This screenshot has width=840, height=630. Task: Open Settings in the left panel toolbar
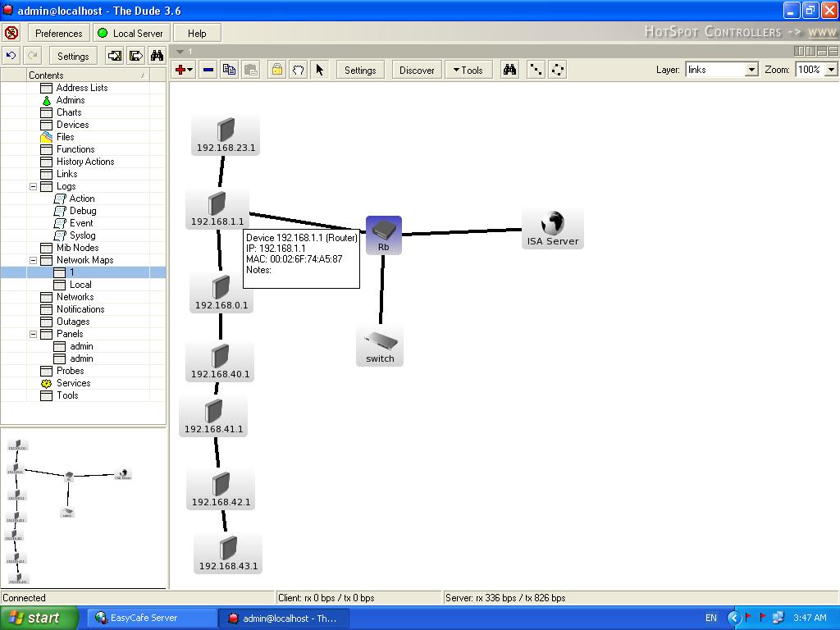(x=73, y=56)
